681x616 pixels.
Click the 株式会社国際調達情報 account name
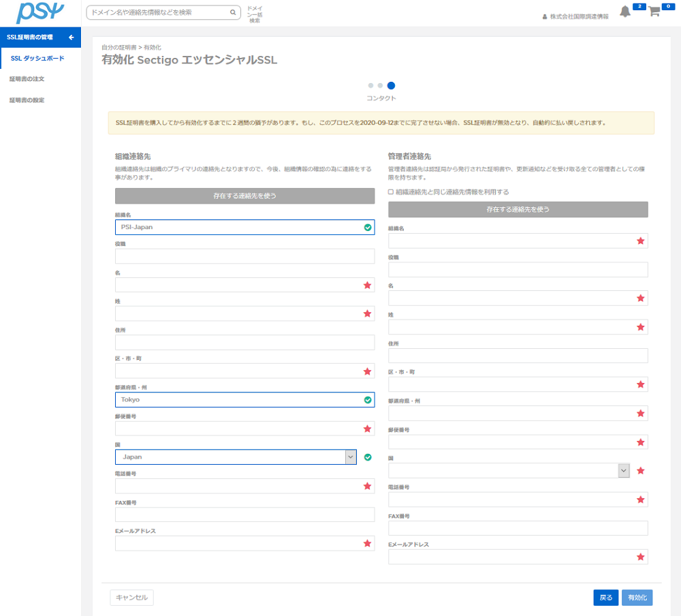tap(579, 16)
